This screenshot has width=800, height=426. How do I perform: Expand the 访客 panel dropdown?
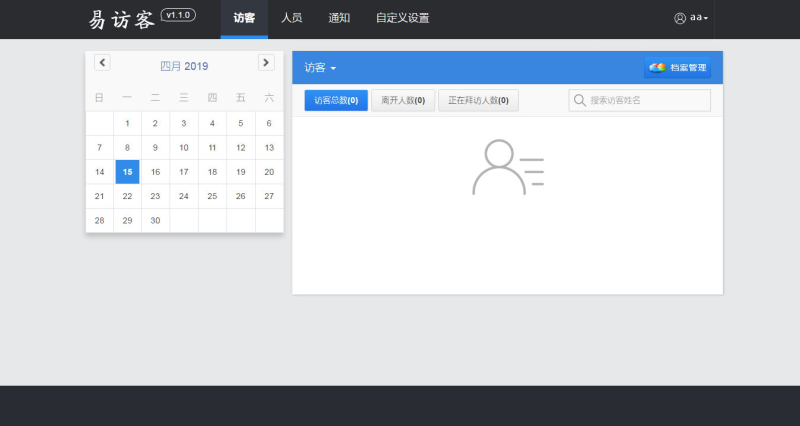point(320,68)
